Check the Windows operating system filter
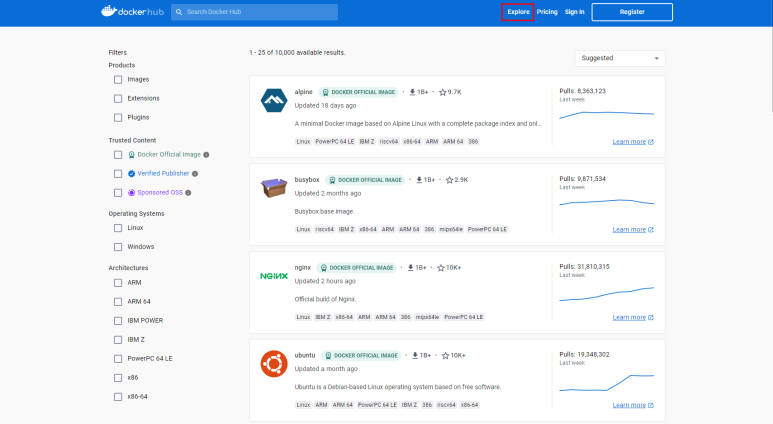773x424 pixels. pyautogui.click(x=118, y=247)
